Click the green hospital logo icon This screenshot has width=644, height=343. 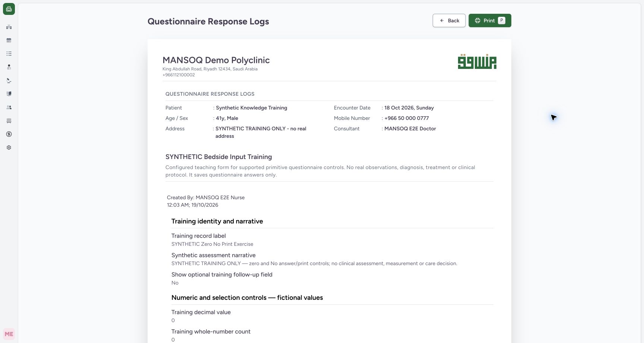pyautogui.click(x=9, y=9)
